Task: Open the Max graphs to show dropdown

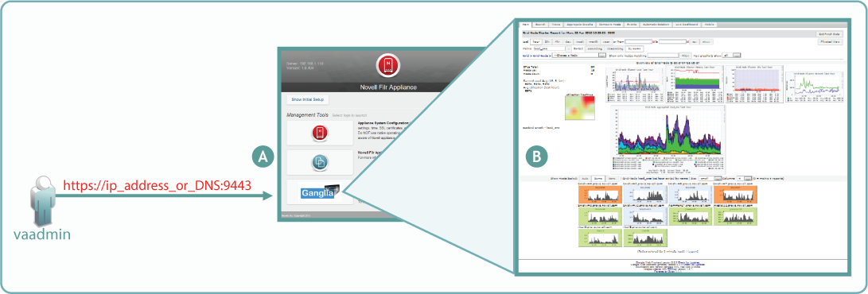Action: 730,56
